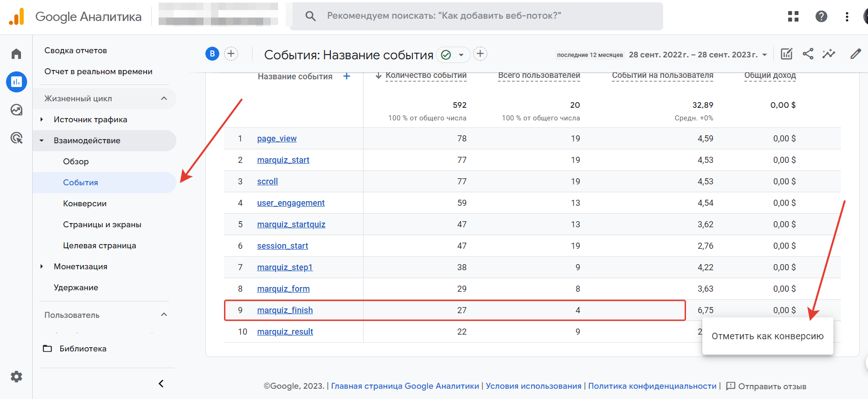The image size is (868, 399).
Task: Open the report title dropdown arrow
Action: click(461, 55)
